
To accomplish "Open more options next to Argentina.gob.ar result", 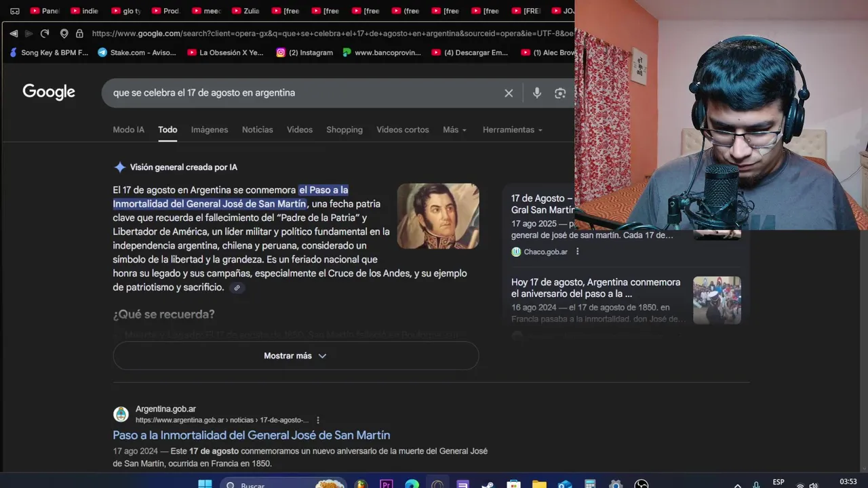I will click(x=318, y=420).
